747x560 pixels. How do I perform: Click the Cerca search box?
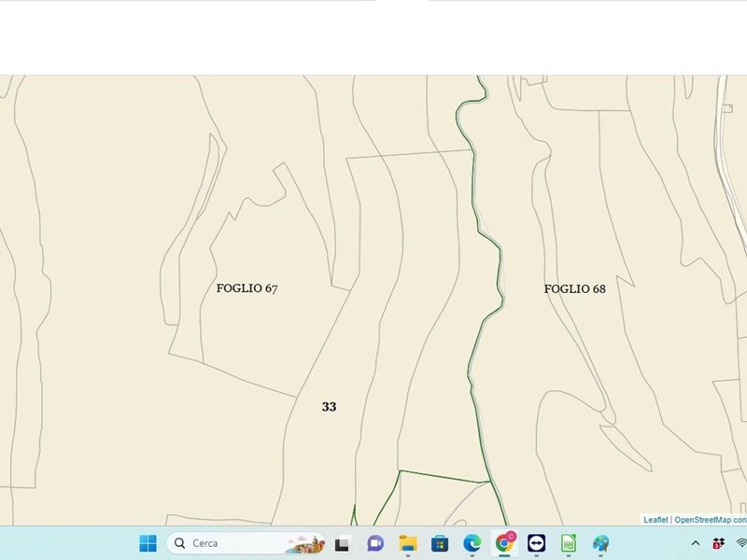click(x=224, y=543)
